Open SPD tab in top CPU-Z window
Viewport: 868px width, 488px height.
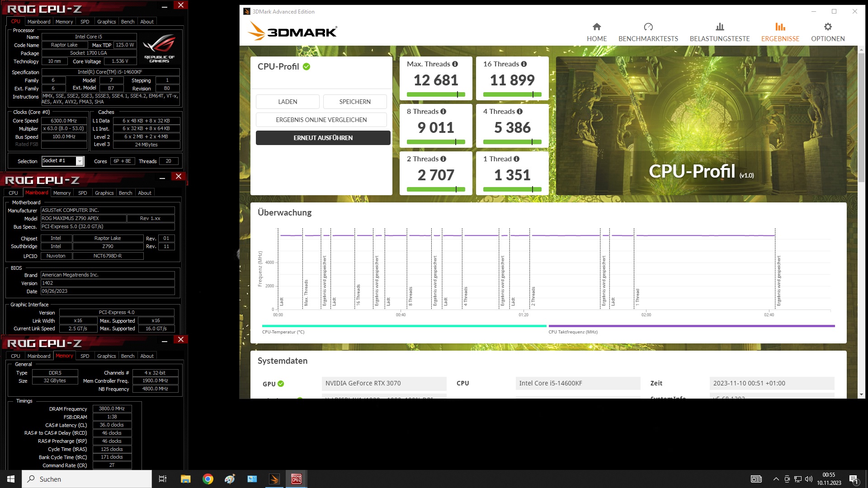pos(85,22)
